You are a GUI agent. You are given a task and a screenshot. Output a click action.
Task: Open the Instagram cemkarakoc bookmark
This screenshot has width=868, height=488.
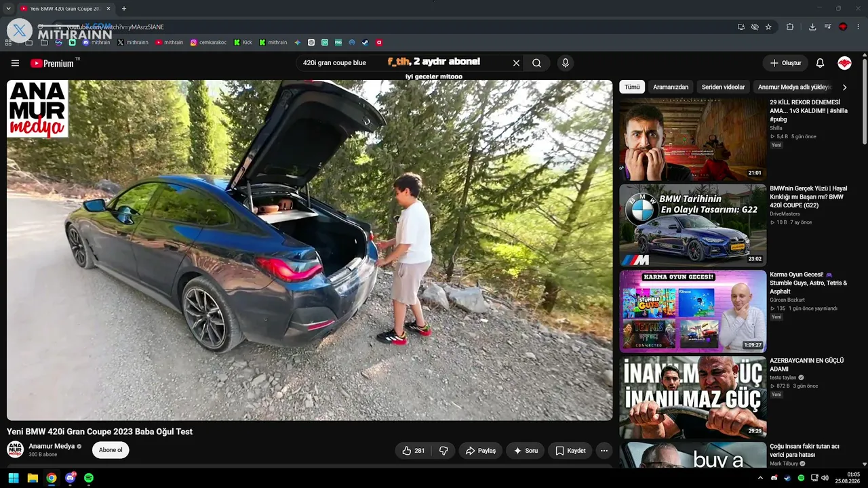(208, 42)
